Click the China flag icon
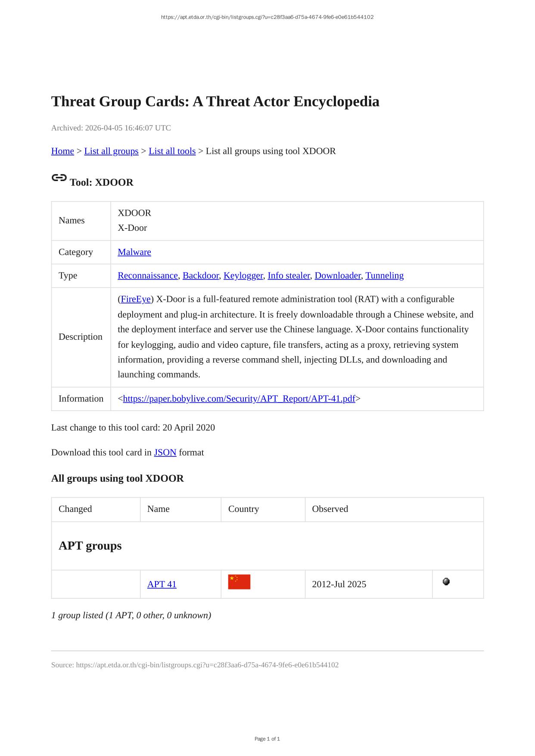The width and height of the screenshot is (535, 756). (x=239, y=582)
